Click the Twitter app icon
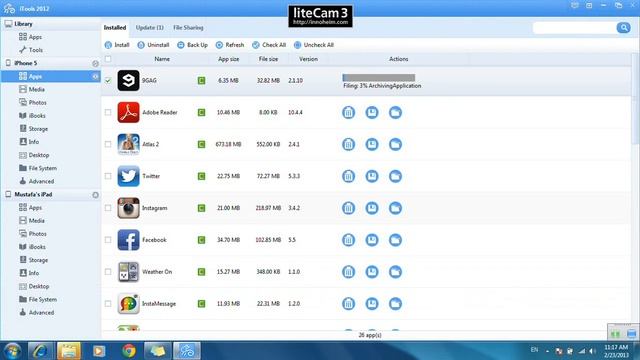The height and width of the screenshot is (360, 640). 128,176
